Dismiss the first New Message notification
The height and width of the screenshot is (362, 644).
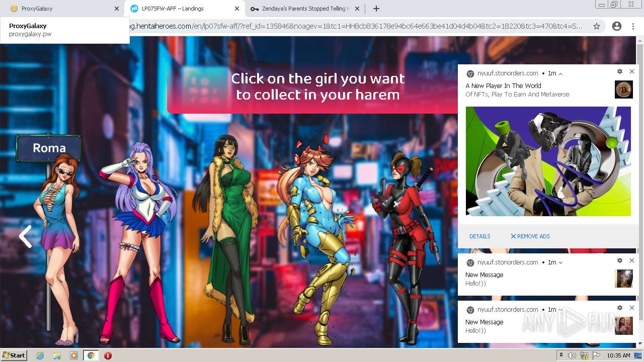tap(632, 260)
